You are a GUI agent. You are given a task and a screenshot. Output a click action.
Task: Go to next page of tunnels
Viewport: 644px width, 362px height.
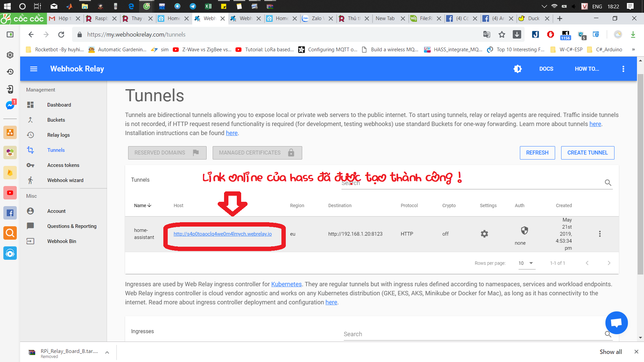click(x=609, y=263)
